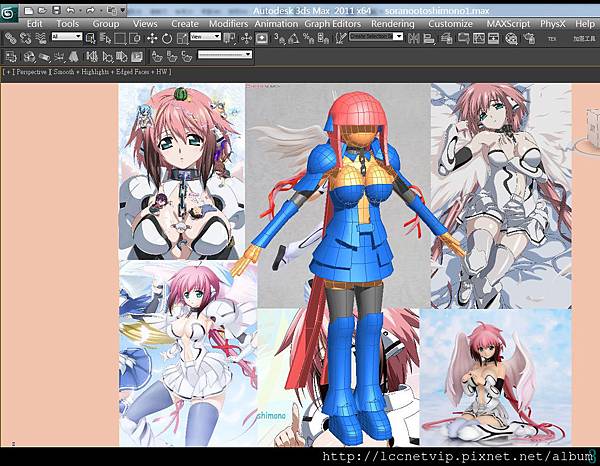
Task: Click the viewport 'Perspective' label menu
Action: click(31, 72)
